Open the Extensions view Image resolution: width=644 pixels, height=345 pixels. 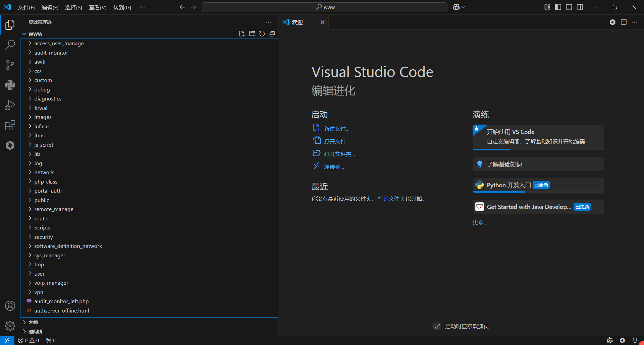tap(10, 125)
